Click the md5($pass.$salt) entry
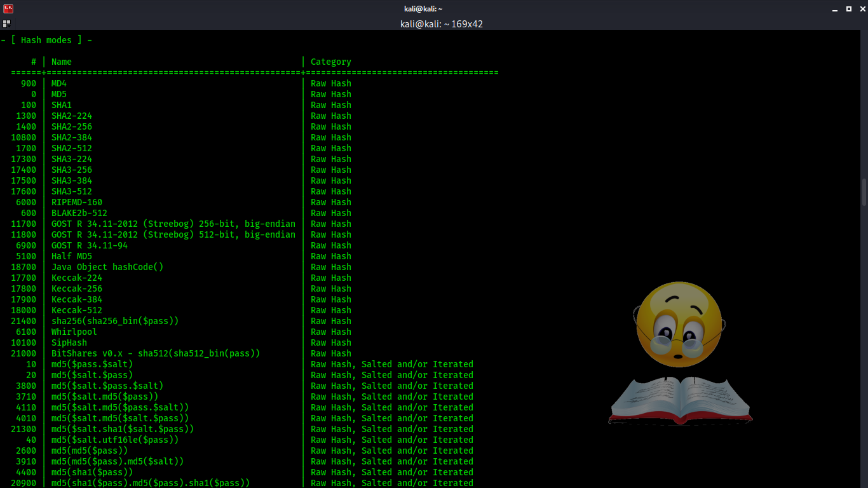The image size is (868, 488). pos(92,364)
